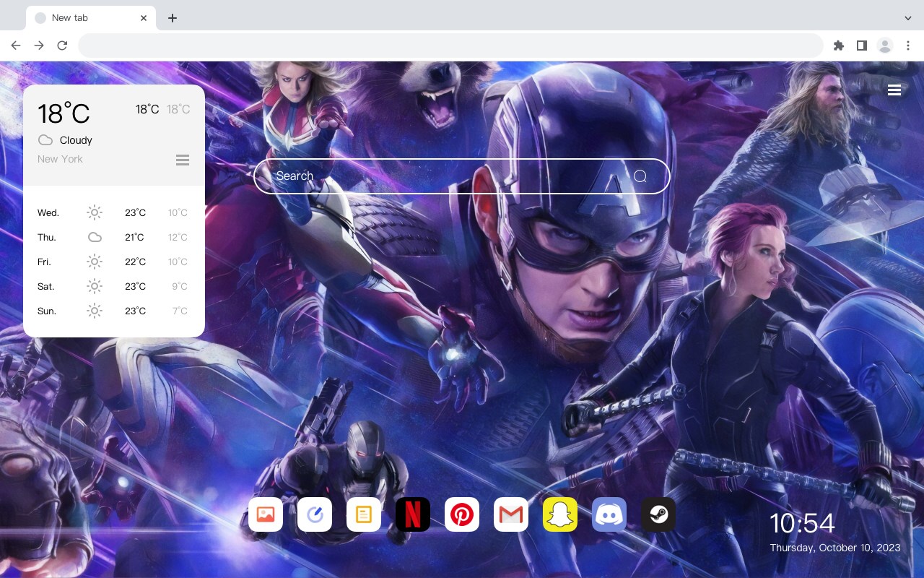This screenshot has width=924, height=578.
Task: Open the Chrome extensions puzzle icon
Action: [838, 46]
